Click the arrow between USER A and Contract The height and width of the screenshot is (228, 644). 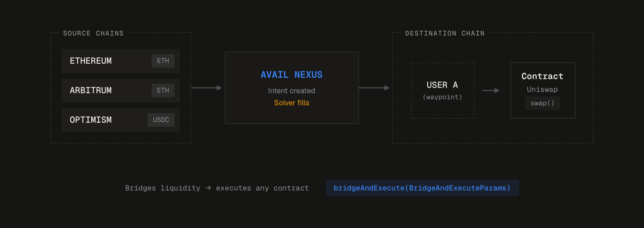pyautogui.click(x=491, y=91)
